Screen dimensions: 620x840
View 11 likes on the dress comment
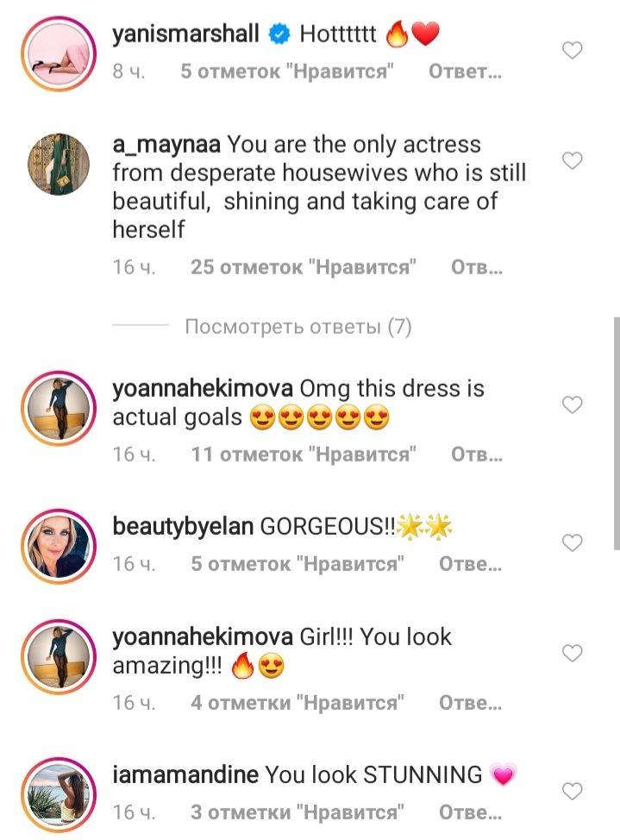304,454
